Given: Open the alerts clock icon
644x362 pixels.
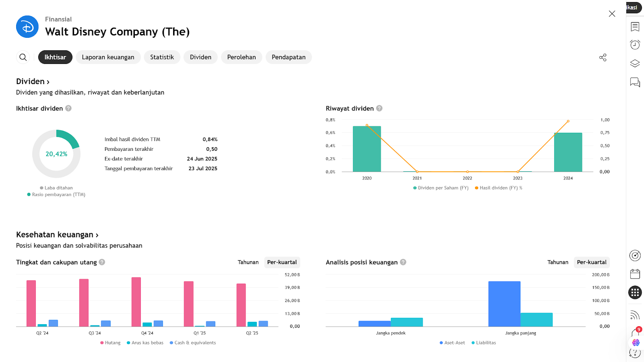Looking at the screenshot, I should pos(635,45).
